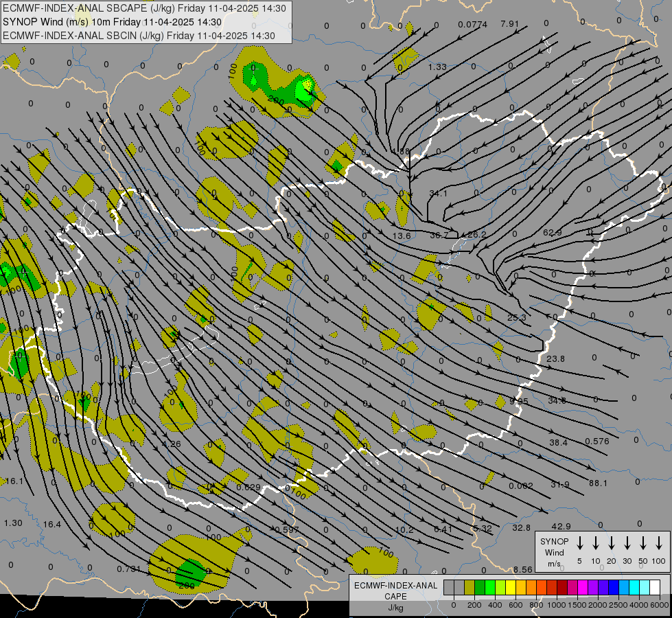This screenshot has height=618, width=672.
Task: Pick the bright magenta swatch in CAPE scale
Action: click(x=583, y=587)
